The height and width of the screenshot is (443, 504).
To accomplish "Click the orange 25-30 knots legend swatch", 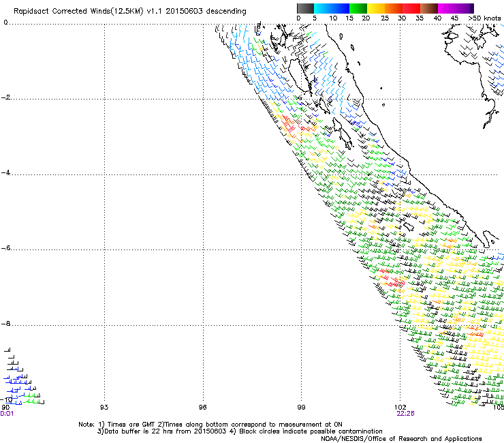I will pyautogui.click(x=394, y=8).
